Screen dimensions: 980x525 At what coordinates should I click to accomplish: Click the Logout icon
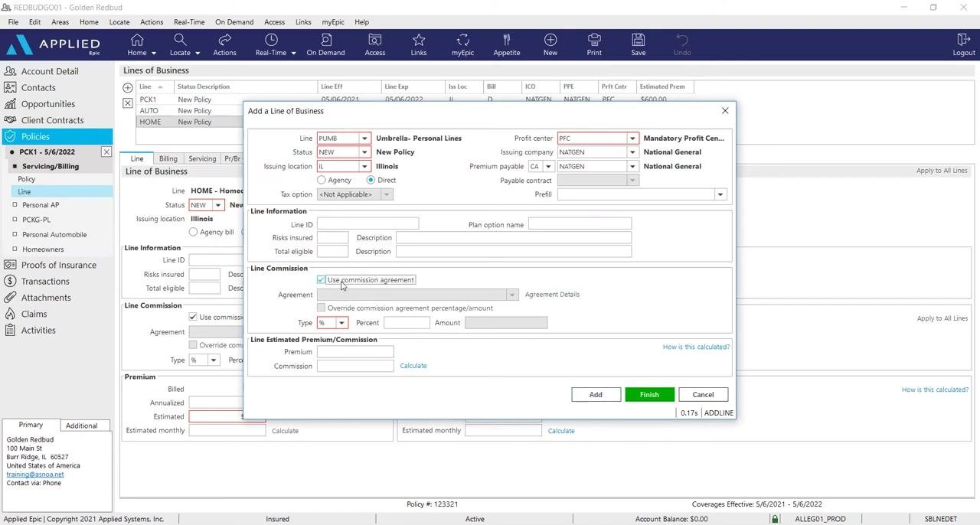coord(963,40)
